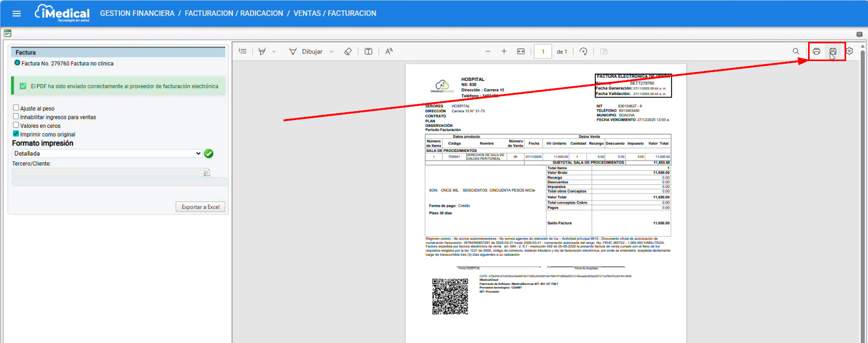Image resolution: width=868 pixels, height=343 pixels.
Task: Click the 'Exportar a Excel' button
Action: tap(200, 207)
